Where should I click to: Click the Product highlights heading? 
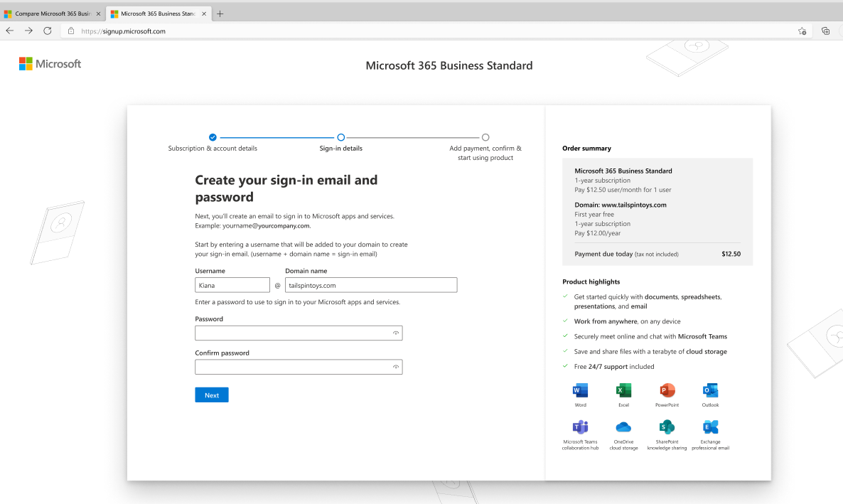click(591, 282)
